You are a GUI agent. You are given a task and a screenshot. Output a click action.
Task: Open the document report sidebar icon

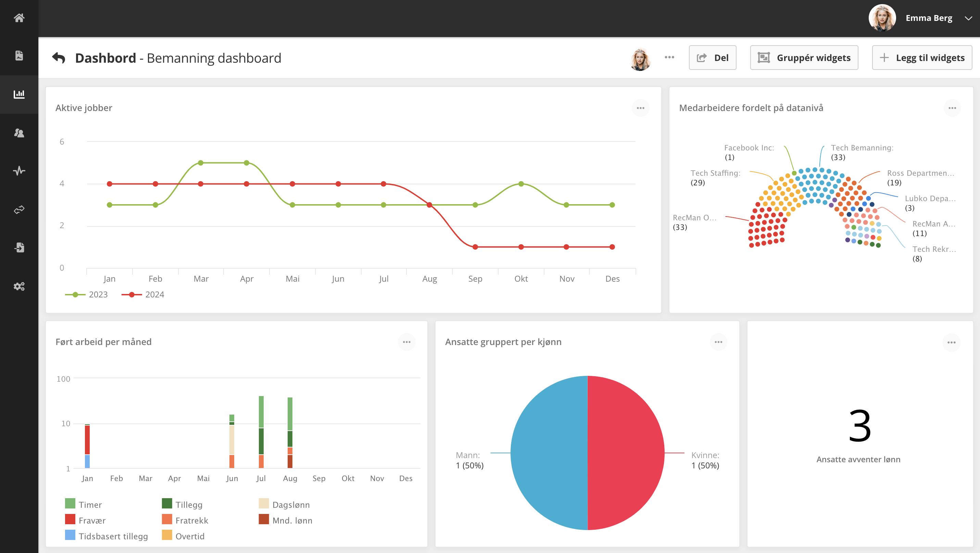click(19, 56)
